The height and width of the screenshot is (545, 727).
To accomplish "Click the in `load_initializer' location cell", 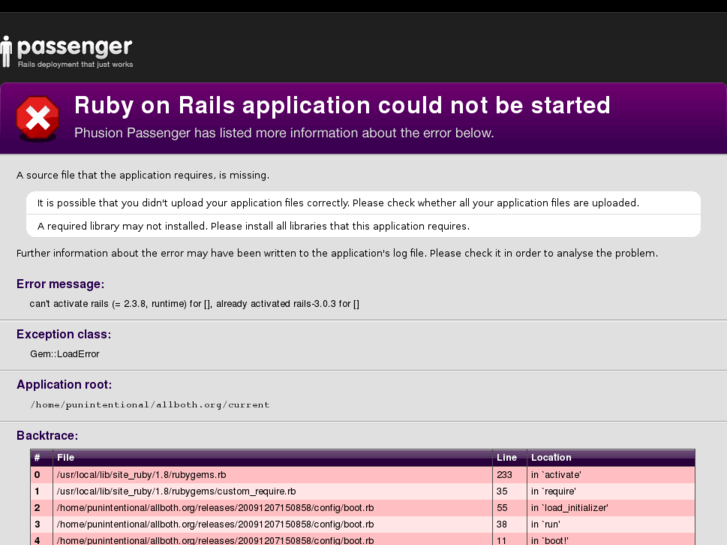I will (611, 508).
